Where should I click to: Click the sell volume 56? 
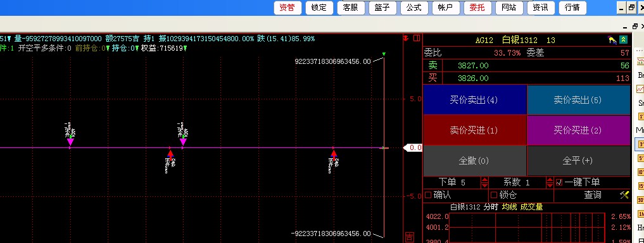pos(625,66)
